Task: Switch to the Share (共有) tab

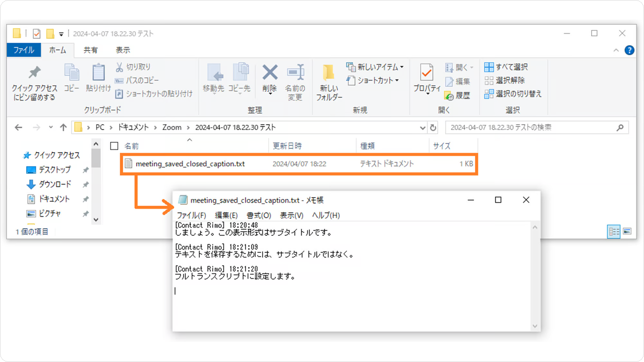Action: [91, 50]
